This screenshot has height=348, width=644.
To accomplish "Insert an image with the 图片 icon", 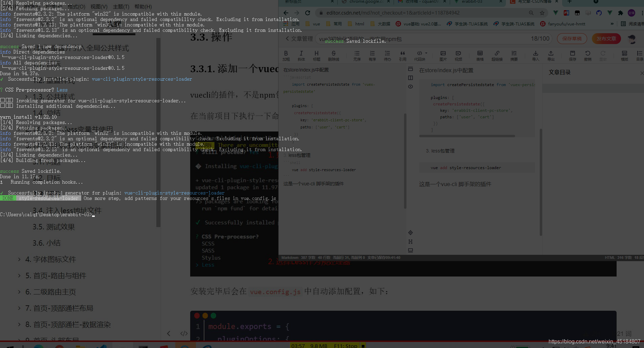I will click(x=443, y=56).
